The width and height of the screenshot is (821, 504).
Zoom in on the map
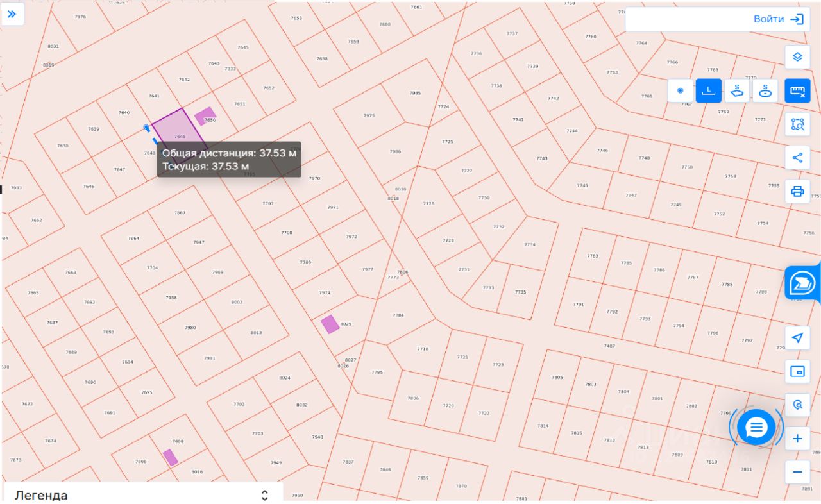(x=797, y=439)
